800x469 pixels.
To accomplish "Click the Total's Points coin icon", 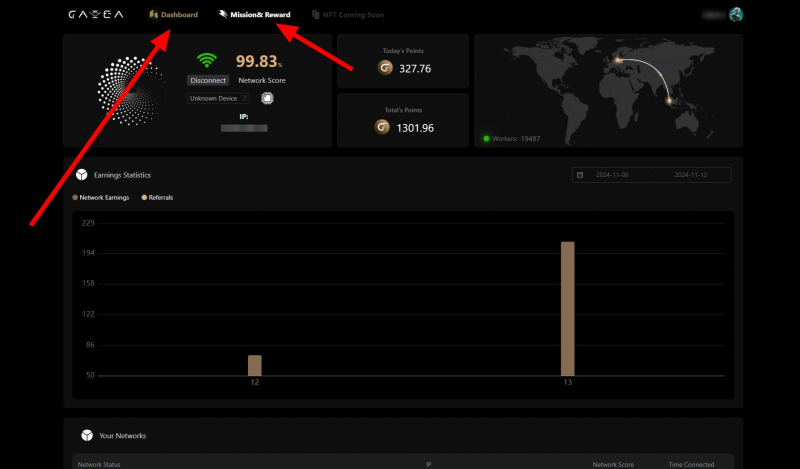I will [x=382, y=127].
